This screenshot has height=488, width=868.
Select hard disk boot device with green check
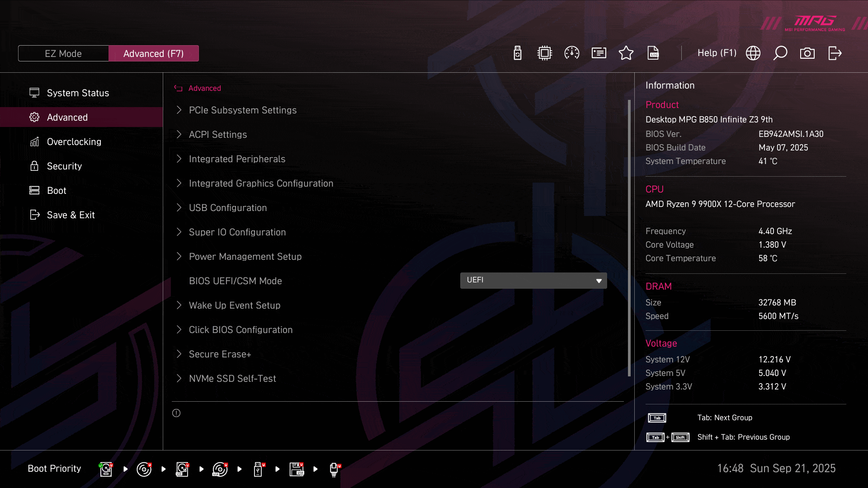click(x=106, y=469)
